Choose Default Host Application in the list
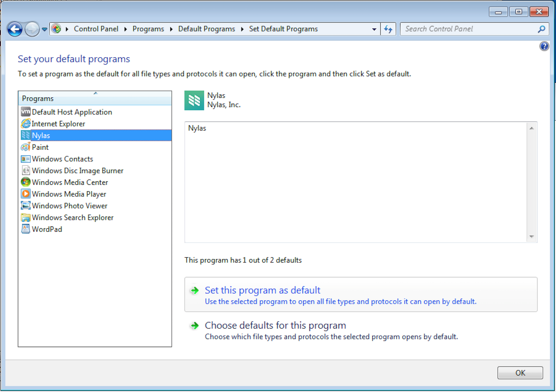The height and width of the screenshot is (392, 556). 72,112
